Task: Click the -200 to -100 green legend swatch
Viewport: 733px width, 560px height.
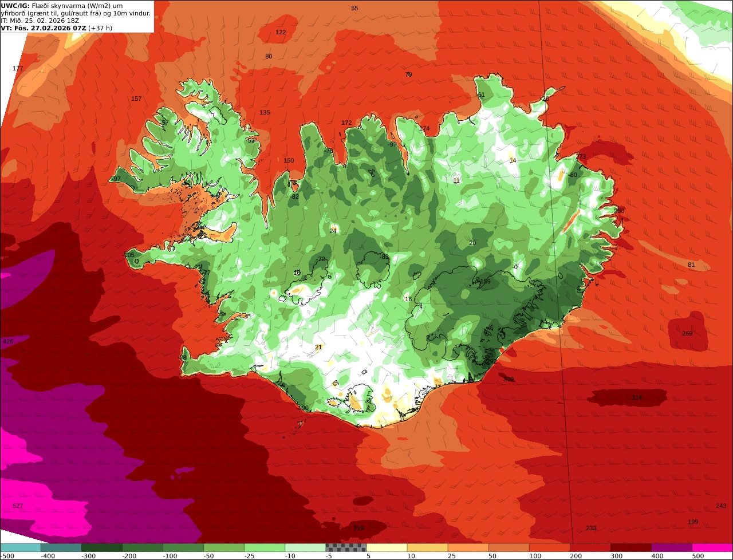Action: coord(142,547)
